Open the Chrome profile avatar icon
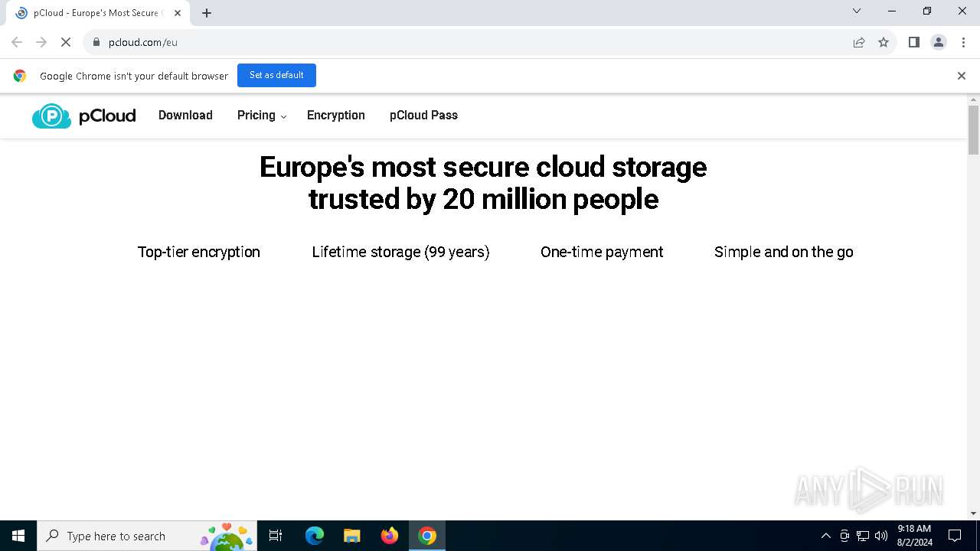This screenshot has width=980, height=551. point(939,42)
